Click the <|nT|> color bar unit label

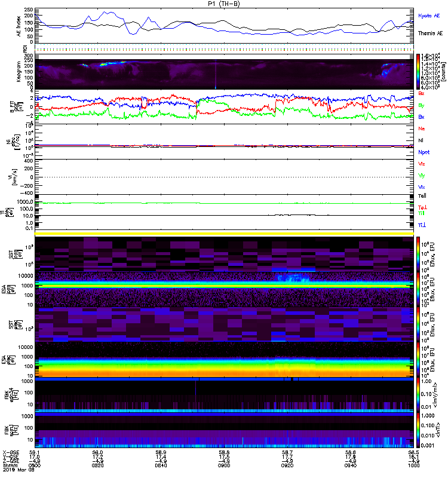[439, 430]
